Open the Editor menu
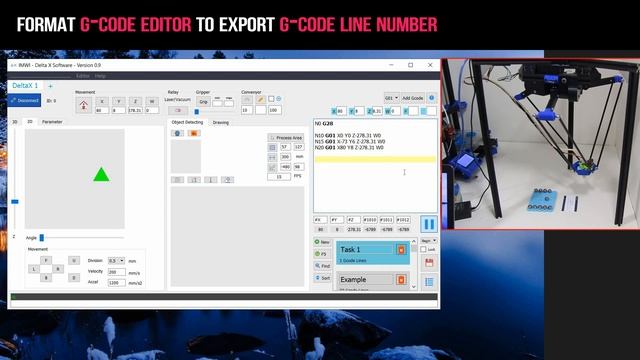The width and height of the screenshot is (640, 360). point(82,76)
